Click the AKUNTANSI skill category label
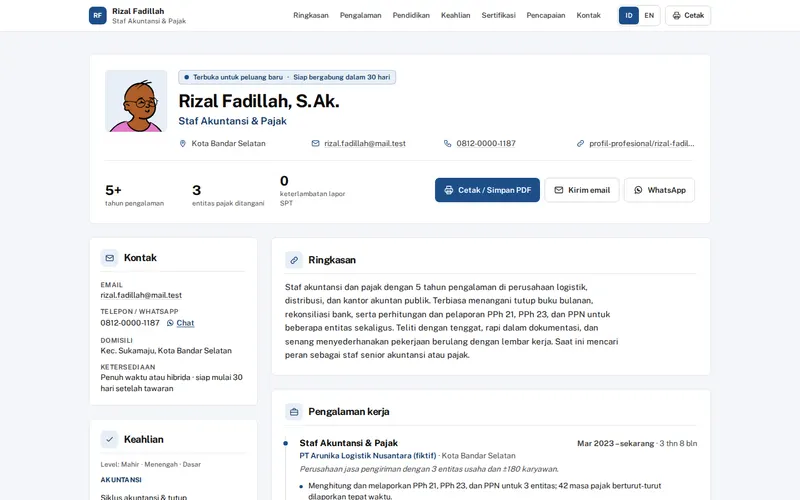Image resolution: width=800 pixels, height=500 pixels. click(x=121, y=480)
